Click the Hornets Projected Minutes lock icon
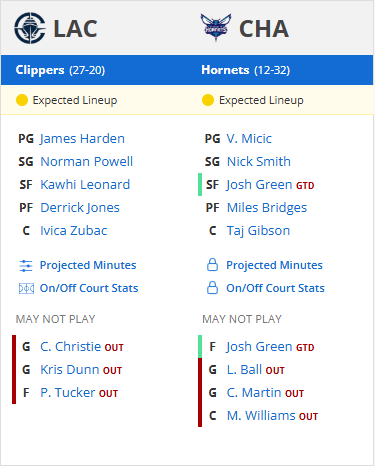 pyautogui.click(x=212, y=265)
